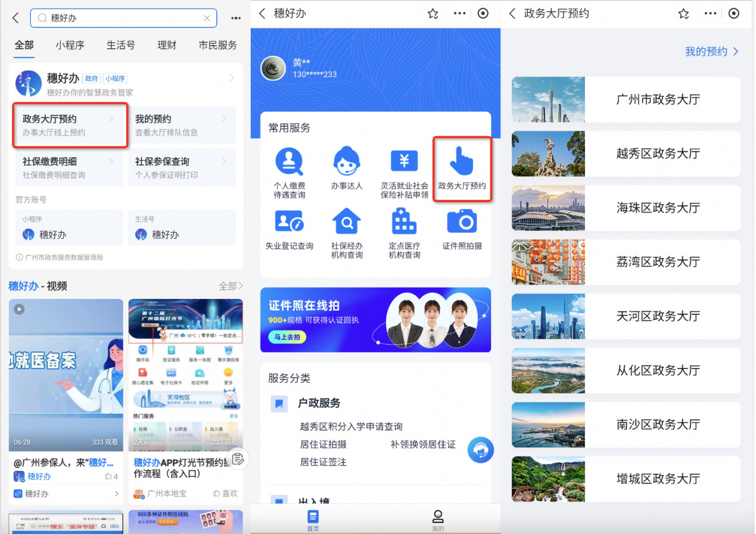Open 穗好办 author link with arrow below video

(66, 494)
